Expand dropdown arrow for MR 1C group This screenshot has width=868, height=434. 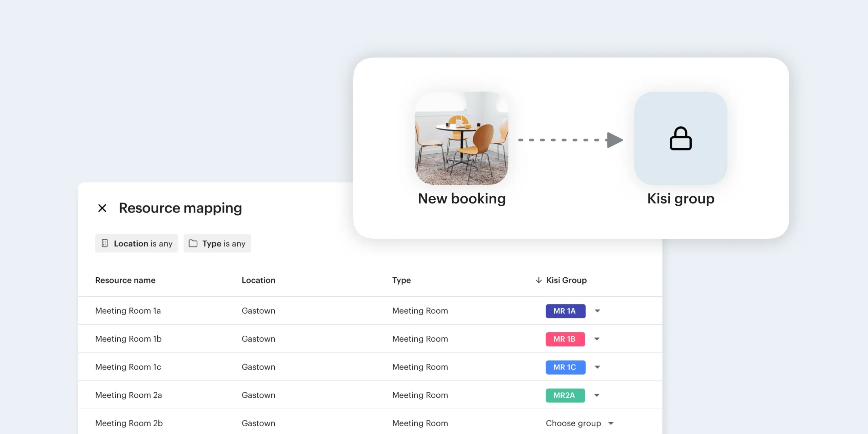[x=597, y=367]
